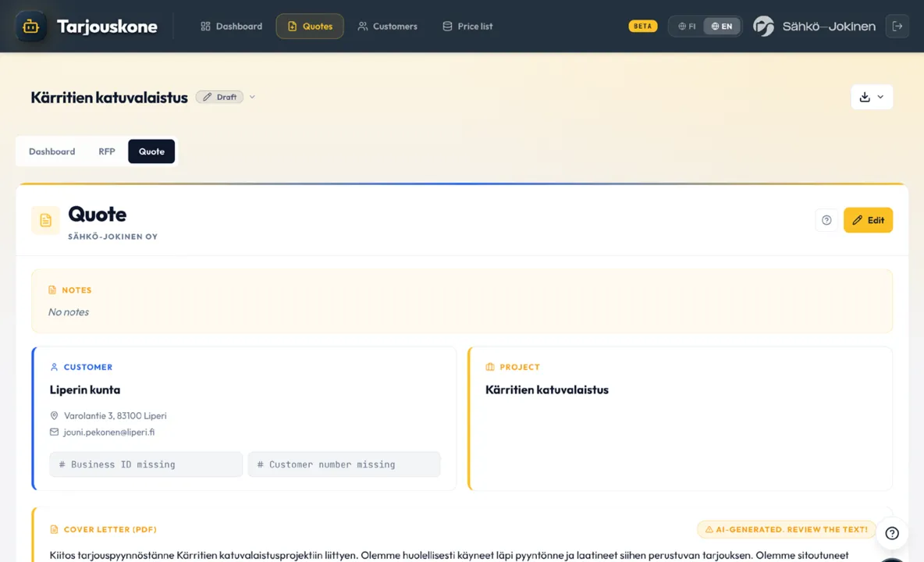Switch to the project Dashboard tab
924x562 pixels.
coord(52,151)
